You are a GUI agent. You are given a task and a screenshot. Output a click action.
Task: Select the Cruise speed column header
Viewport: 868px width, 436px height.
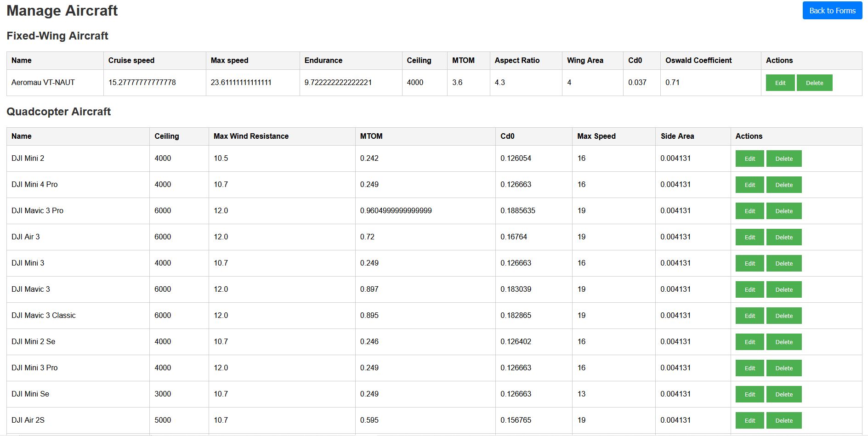pos(131,60)
